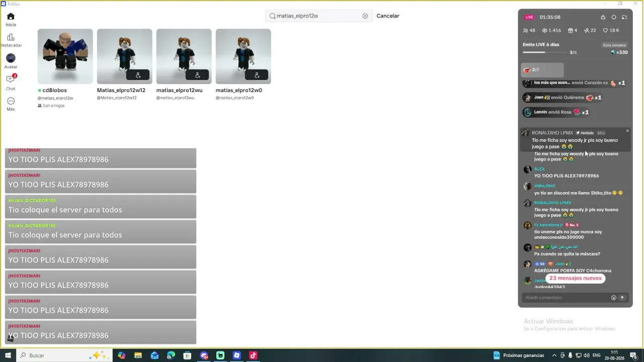Open Windows notification center
This screenshot has width=644, height=362.
click(x=633, y=355)
